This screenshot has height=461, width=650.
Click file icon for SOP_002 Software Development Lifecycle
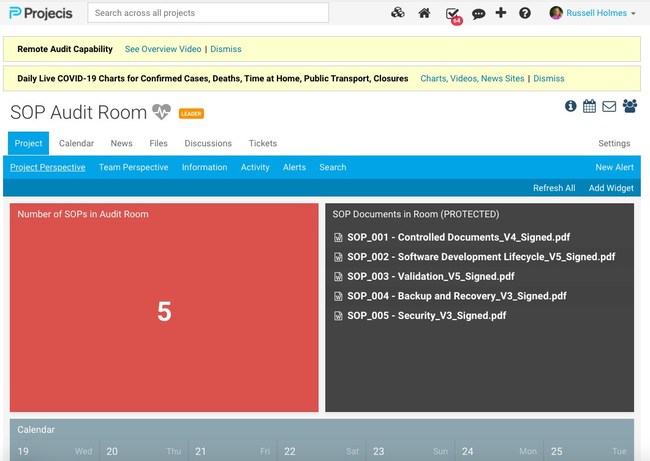tap(338, 257)
